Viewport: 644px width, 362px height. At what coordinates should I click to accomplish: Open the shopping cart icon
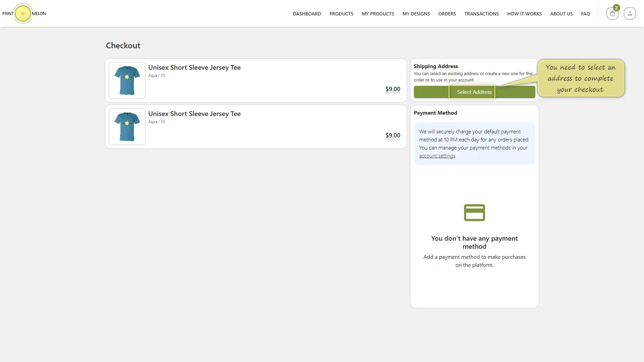612,14
